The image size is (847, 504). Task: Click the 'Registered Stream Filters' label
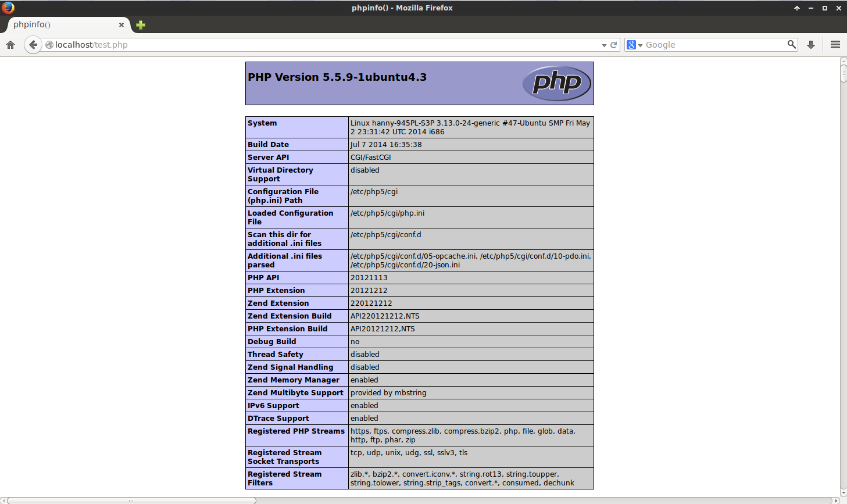[x=284, y=478]
